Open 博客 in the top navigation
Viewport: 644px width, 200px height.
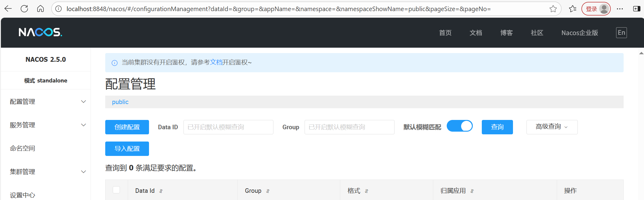pyautogui.click(x=506, y=33)
